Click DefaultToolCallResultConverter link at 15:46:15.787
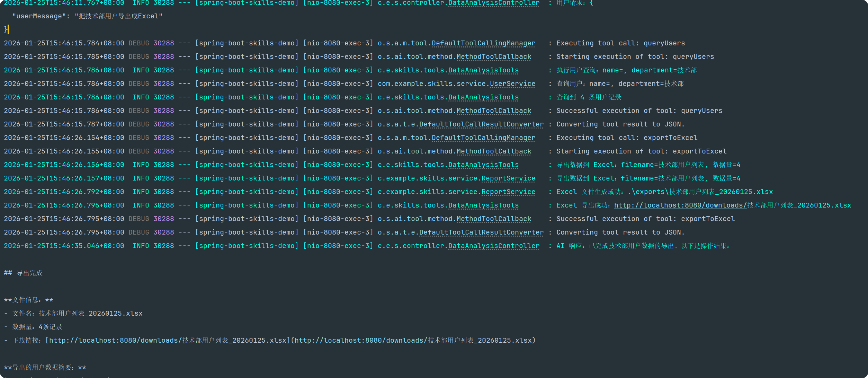This screenshot has height=378, width=868. pyautogui.click(x=481, y=124)
